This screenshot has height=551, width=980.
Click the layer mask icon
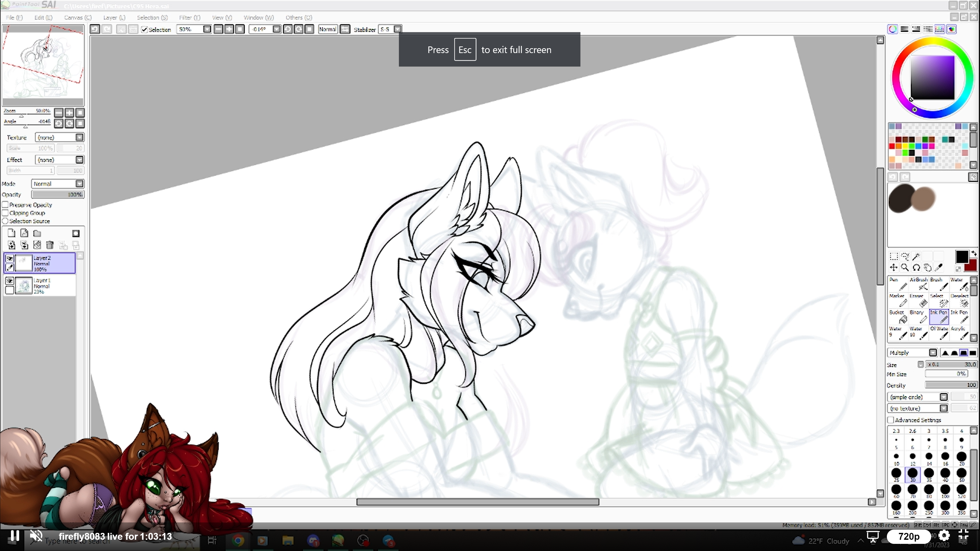coord(76,233)
